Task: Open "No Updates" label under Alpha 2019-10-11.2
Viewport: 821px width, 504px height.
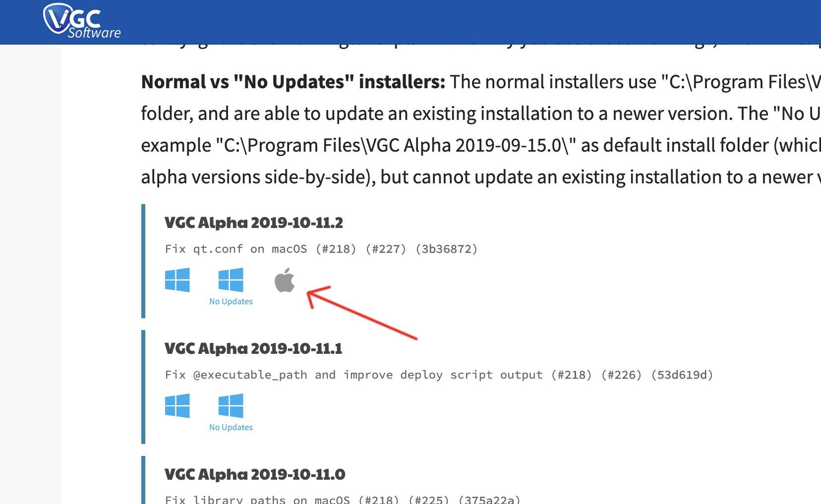Action: [x=231, y=301]
